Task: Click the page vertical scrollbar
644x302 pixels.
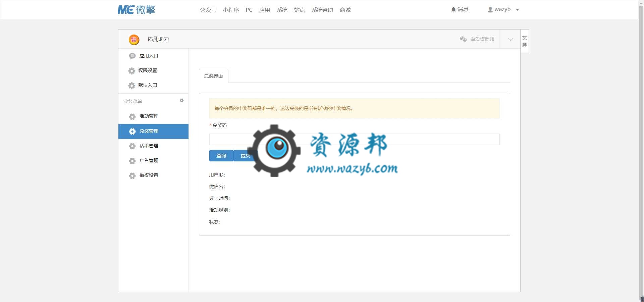Action: 641,151
